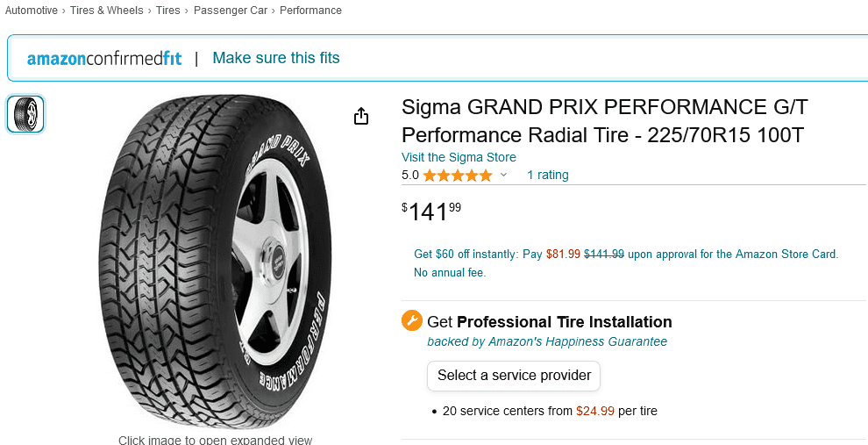Click the 5.0 rating number

(x=409, y=176)
